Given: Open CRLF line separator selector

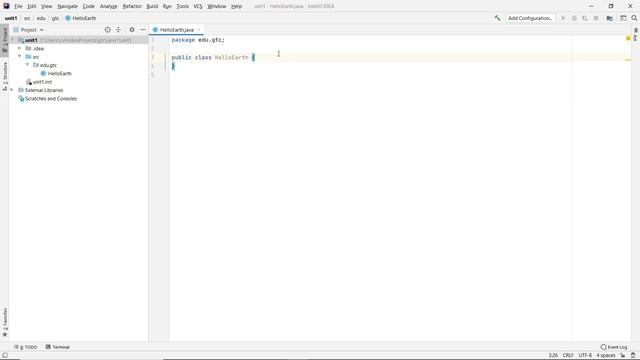Looking at the screenshot, I should [568, 355].
